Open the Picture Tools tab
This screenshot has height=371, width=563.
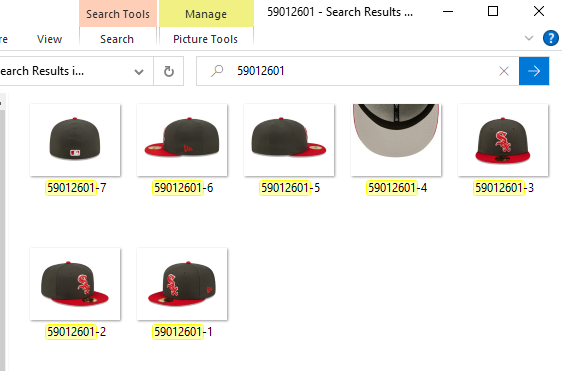click(205, 39)
